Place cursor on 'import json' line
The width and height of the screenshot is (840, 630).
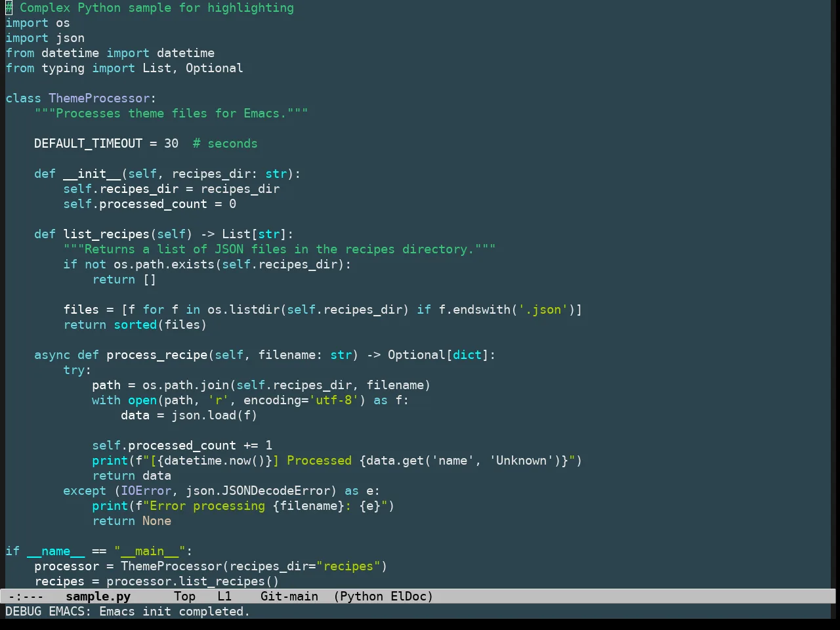45,38
